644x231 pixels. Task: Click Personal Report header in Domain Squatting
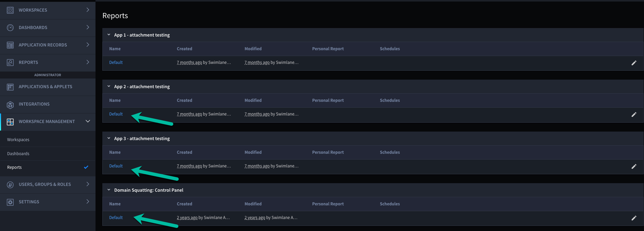click(328, 204)
